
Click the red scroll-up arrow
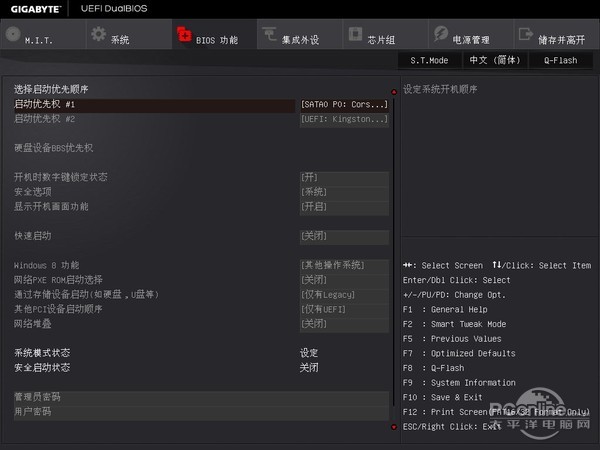[x=394, y=92]
